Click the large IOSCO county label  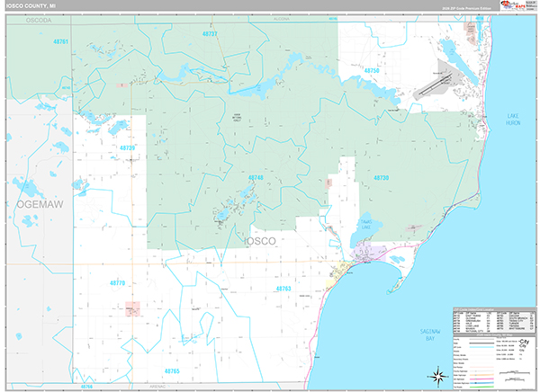click(261, 241)
